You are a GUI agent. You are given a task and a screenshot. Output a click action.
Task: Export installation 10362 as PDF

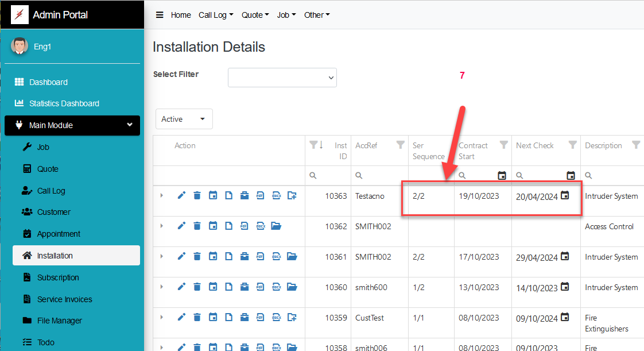tap(245, 226)
